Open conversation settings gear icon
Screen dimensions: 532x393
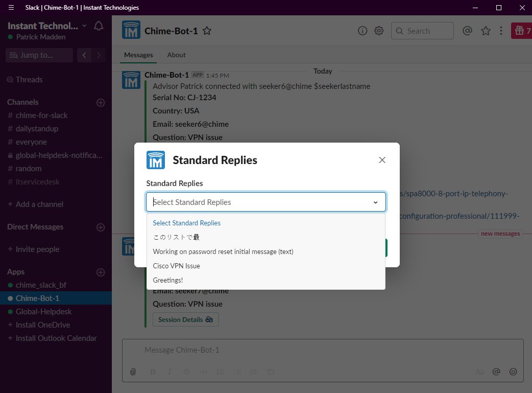[379, 31]
